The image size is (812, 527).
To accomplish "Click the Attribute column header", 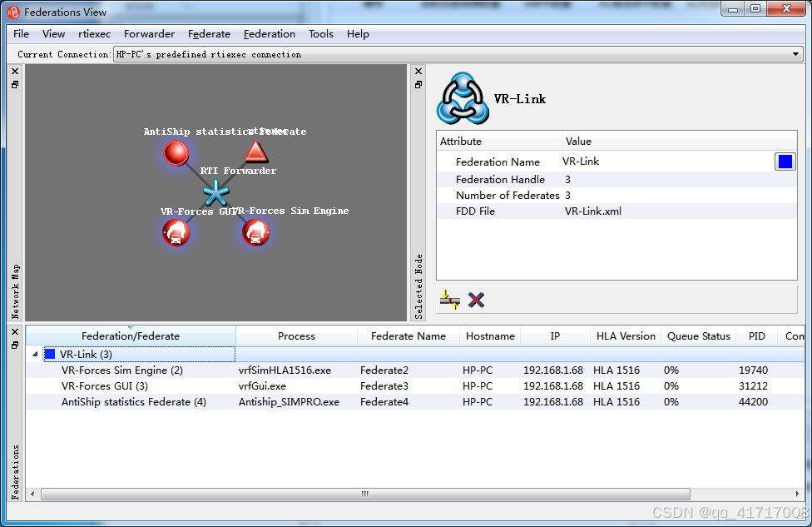I will [499, 141].
